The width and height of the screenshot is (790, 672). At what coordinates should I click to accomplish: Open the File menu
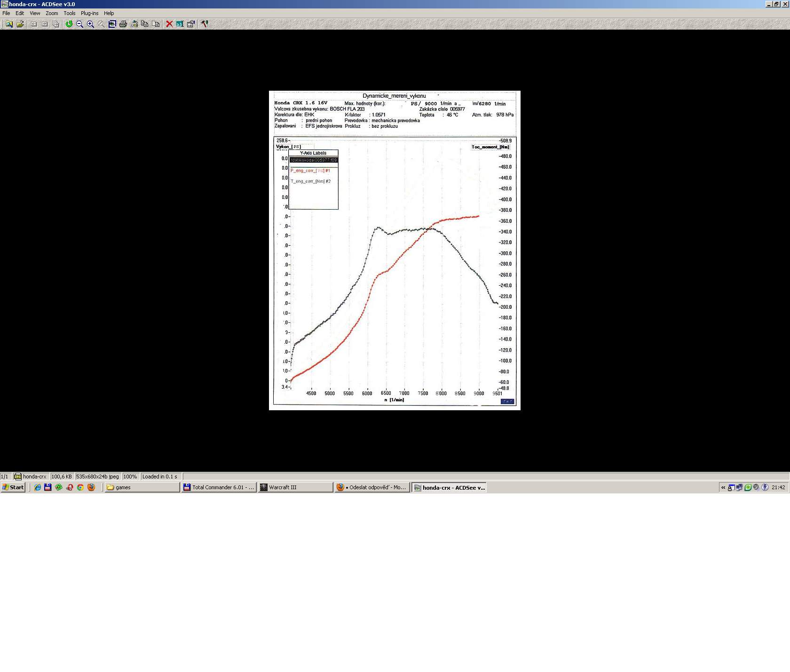(x=6, y=13)
